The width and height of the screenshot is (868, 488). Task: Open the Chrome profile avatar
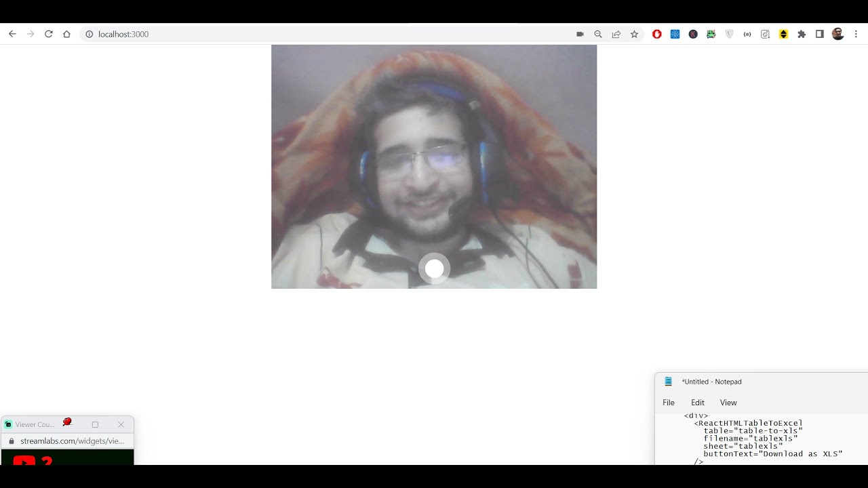[838, 34]
